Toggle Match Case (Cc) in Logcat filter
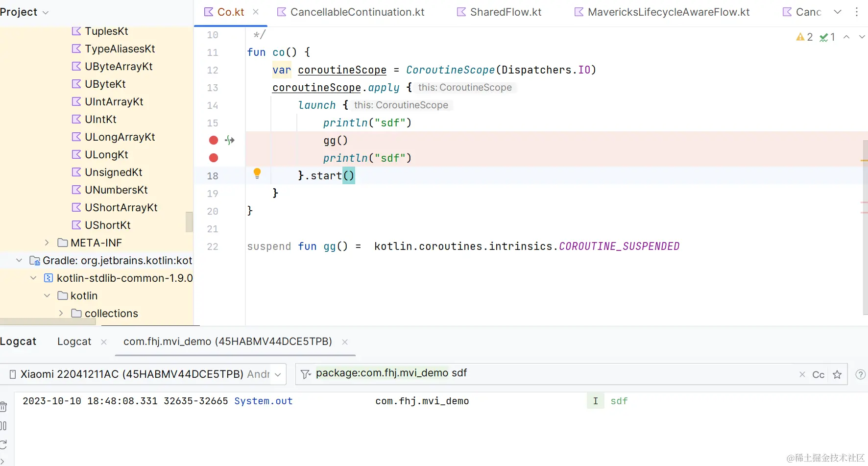This screenshot has width=868, height=466. pos(819,375)
